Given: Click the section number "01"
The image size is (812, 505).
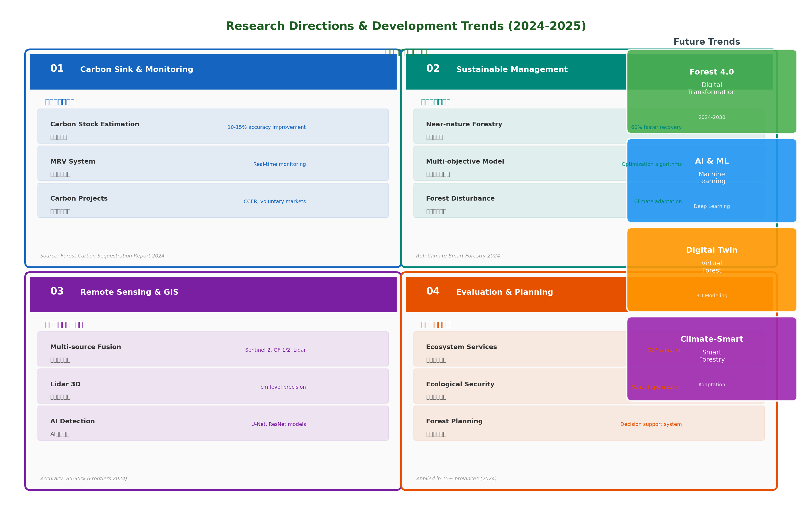Looking at the screenshot, I should (x=57, y=68).
